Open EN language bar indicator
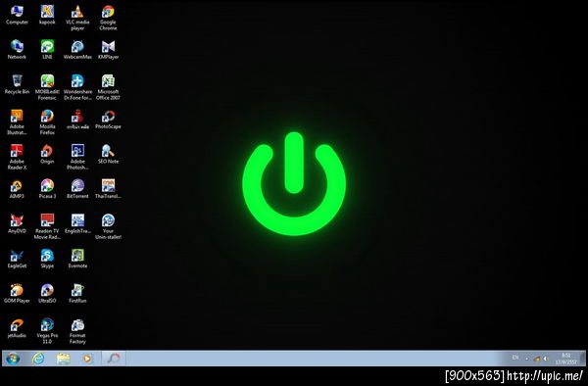 point(515,358)
